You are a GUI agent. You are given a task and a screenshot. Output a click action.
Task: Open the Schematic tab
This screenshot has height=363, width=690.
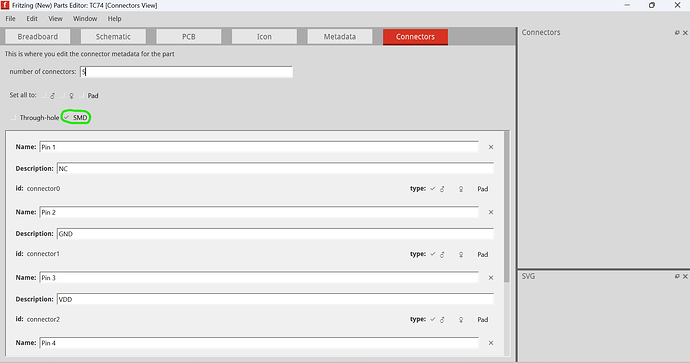coord(113,37)
